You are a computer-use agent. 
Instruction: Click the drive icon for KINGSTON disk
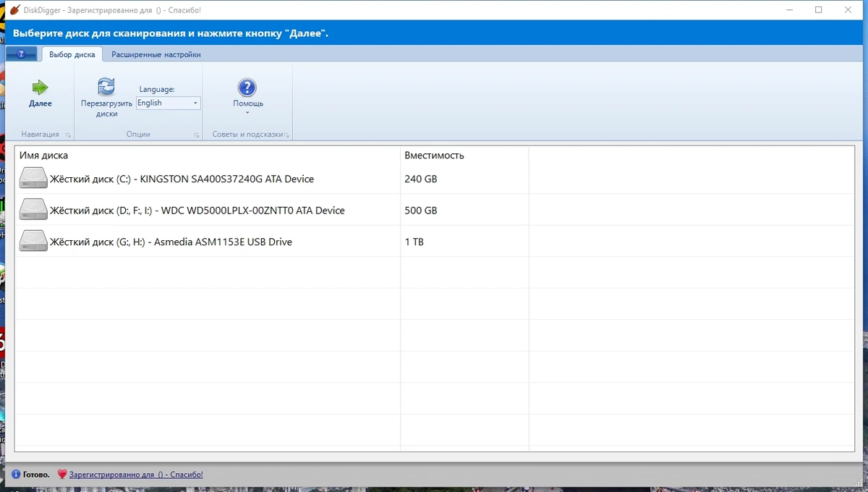click(33, 179)
